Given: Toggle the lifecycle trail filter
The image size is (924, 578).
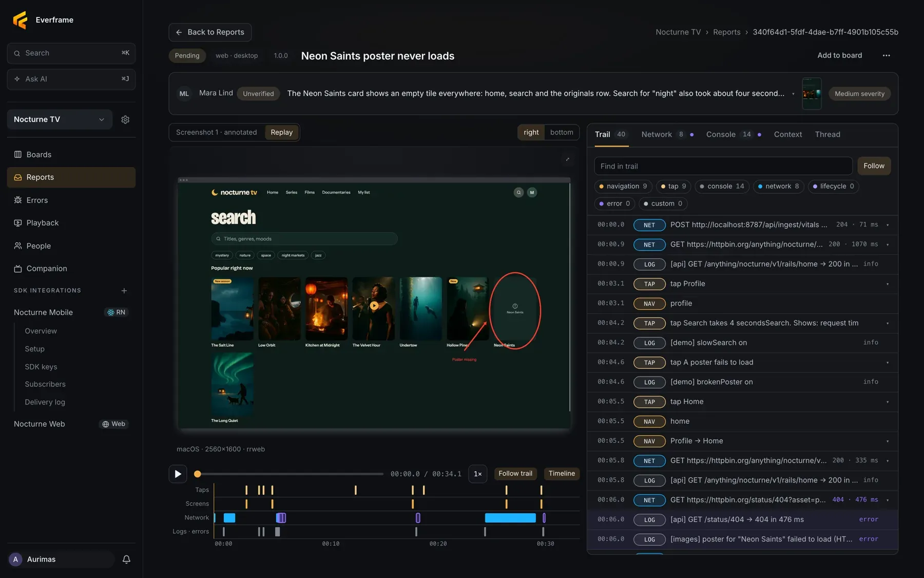Looking at the screenshot, I should tap(834, 187).
